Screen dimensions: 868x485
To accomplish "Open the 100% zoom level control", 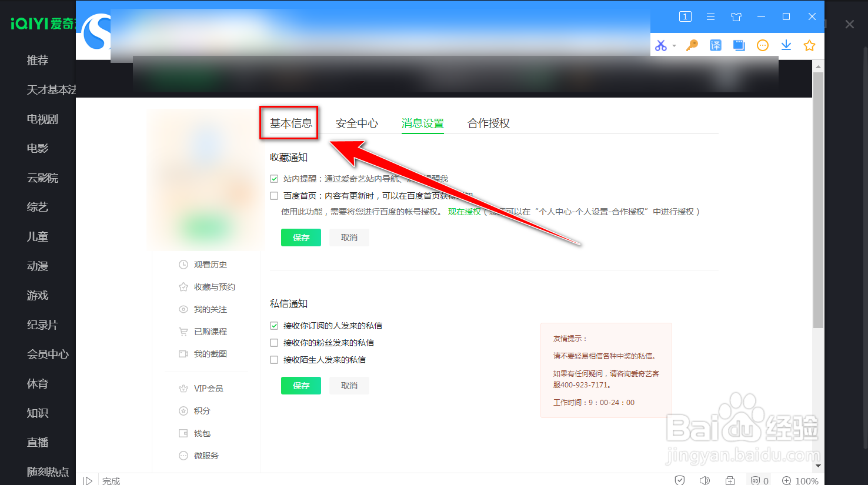I will [x=800, y=480].
